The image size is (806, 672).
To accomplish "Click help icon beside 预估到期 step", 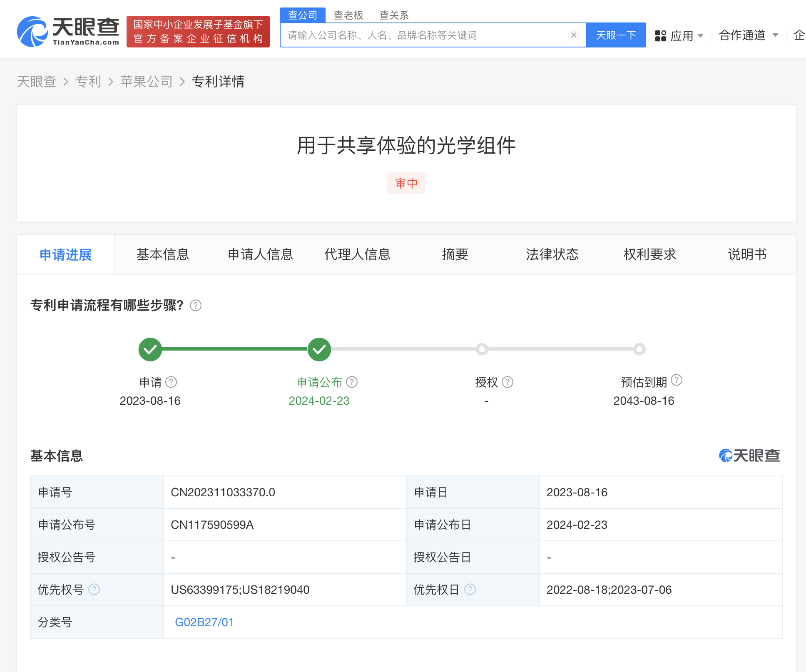I will [x=677, y=380].
